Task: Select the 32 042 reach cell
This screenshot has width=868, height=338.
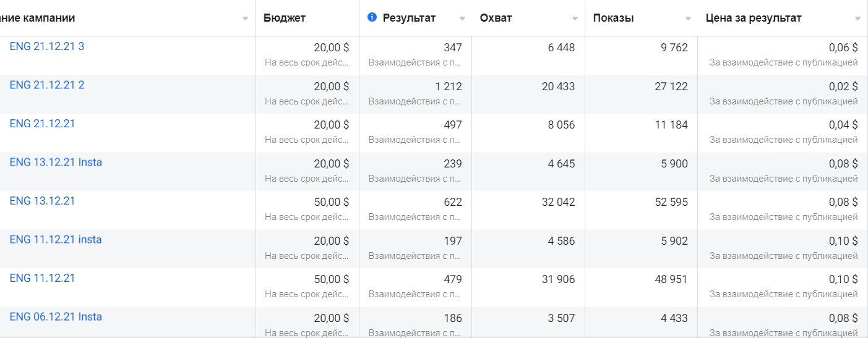Action: pyautogui.click(x=558, y=202)
